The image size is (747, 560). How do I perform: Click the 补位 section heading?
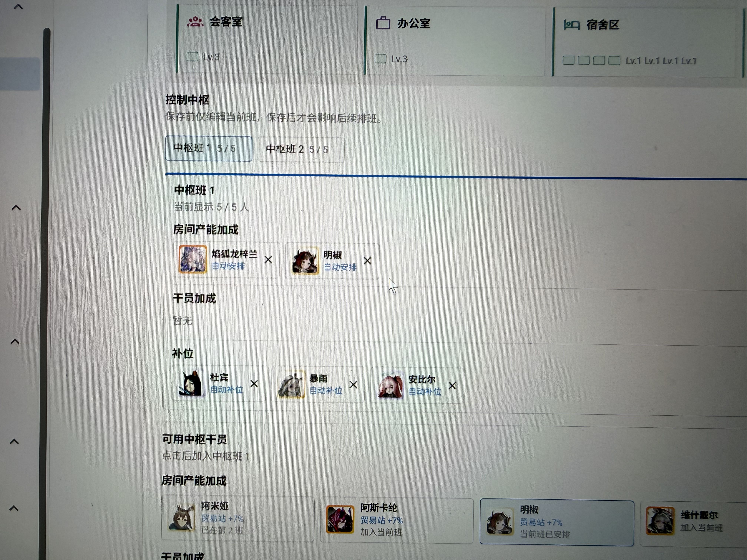[183, 353]
